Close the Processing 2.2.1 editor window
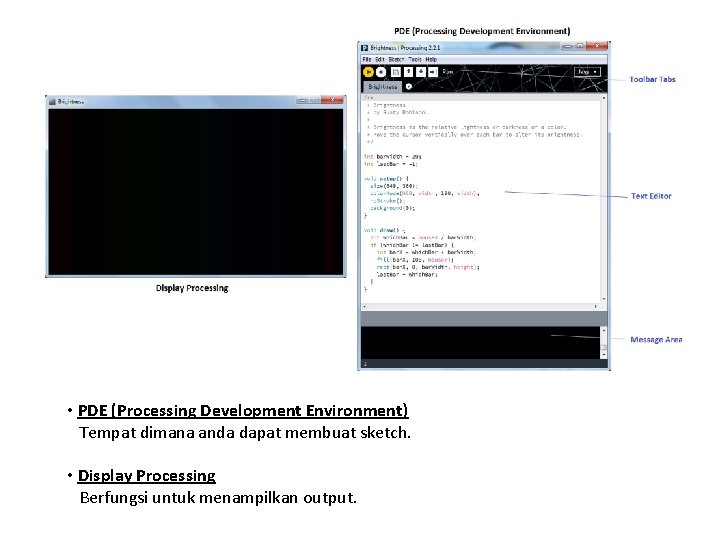 pyautogui.click(x=597, y=46)
